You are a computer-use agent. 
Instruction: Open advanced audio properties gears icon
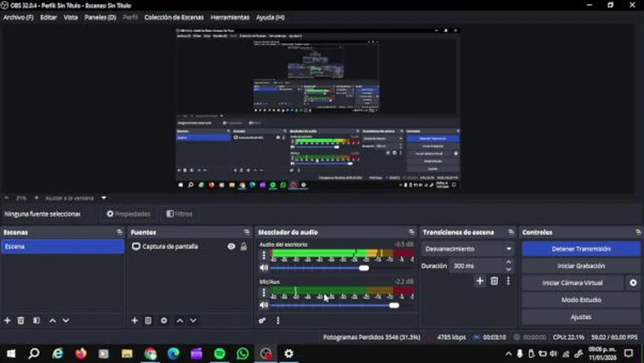click(262, 320)
